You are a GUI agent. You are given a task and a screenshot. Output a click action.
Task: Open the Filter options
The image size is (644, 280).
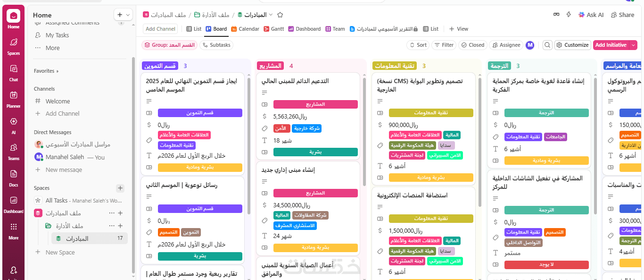coord(444,45)
